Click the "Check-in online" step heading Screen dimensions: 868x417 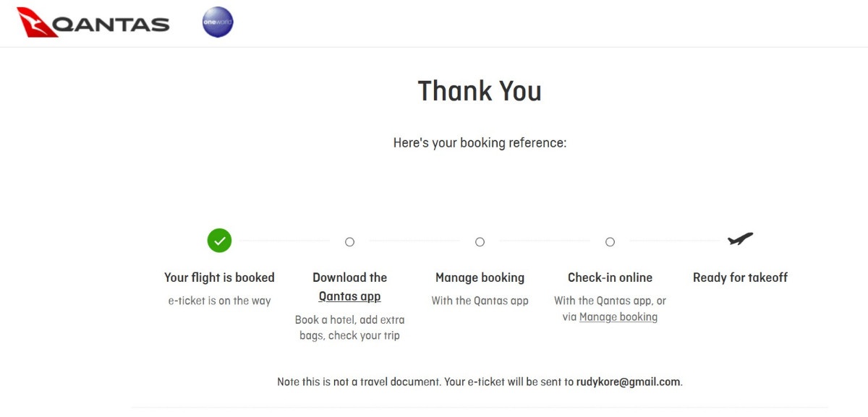coord(610,278)
